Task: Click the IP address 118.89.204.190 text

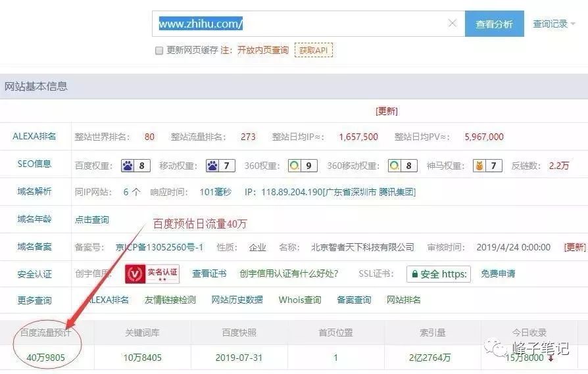Action: [x=292, y=192]
